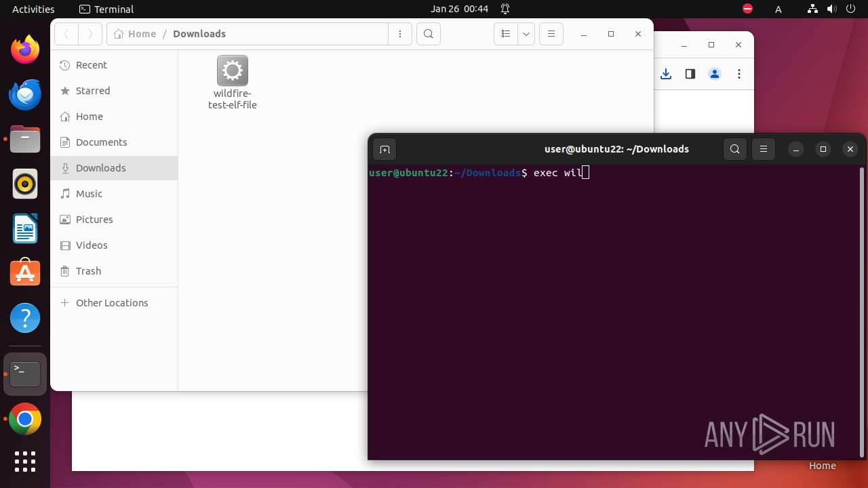Open a new tab in the terminal
Viewport: 868px width, 488px height.
pos(384,149)
